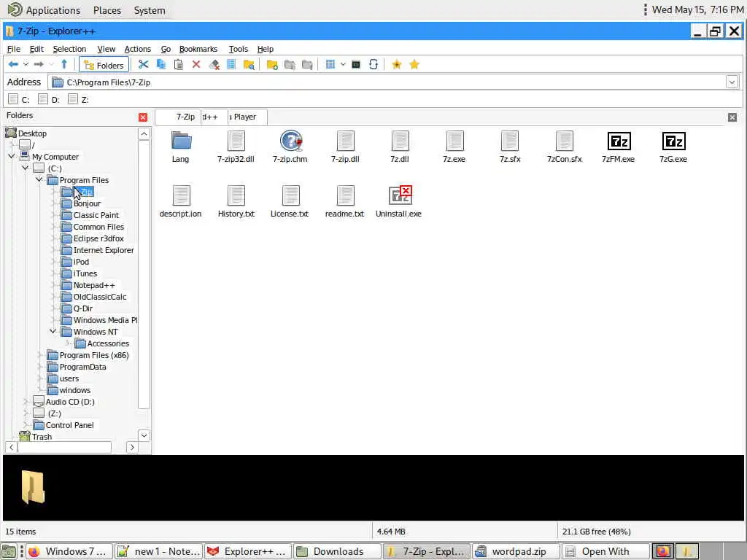
Task: Select the 7zFM.exe file
Action: tap(619, 147)
